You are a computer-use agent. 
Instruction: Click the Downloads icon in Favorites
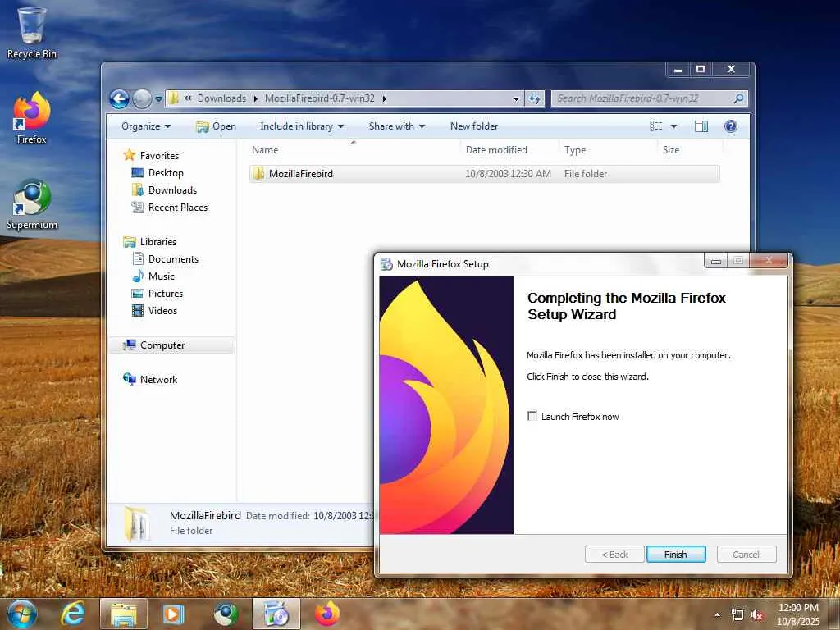click(138, 190)
